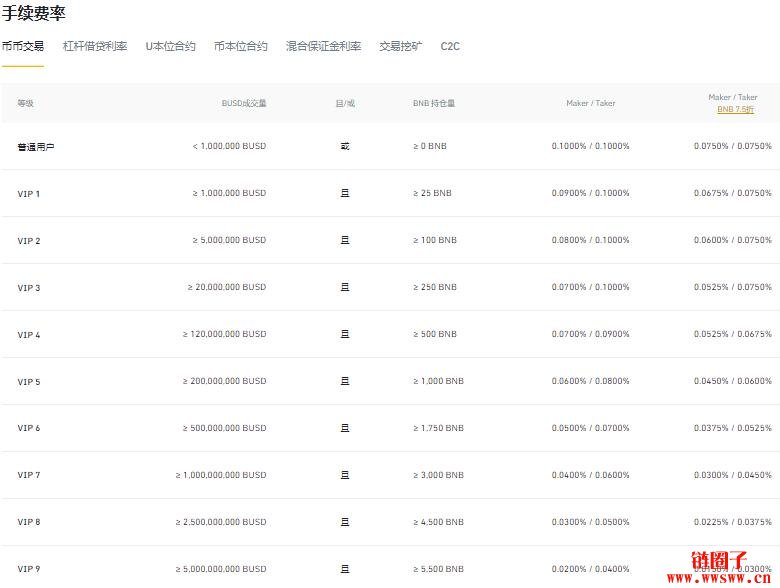
Task: Click the ≥ 100 BNB cell
Action: pyautogui.click(x=435, y=240)
